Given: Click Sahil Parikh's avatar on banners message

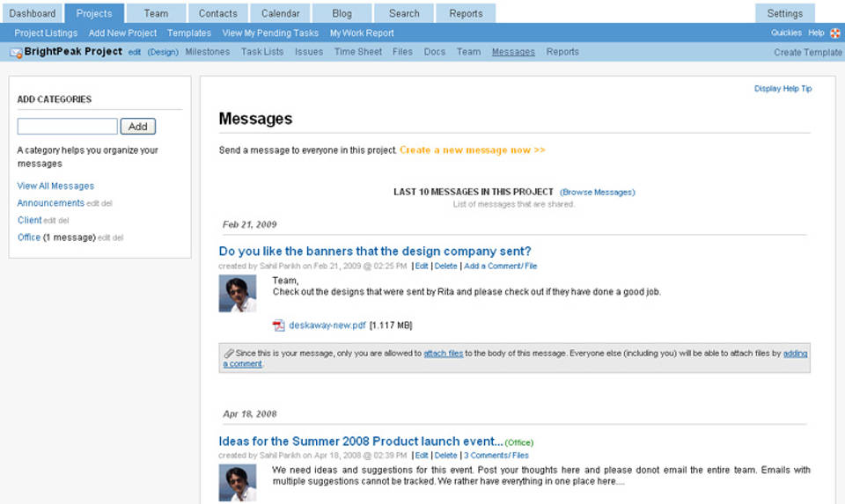Looking at the screenshot, I should [237, 294].
